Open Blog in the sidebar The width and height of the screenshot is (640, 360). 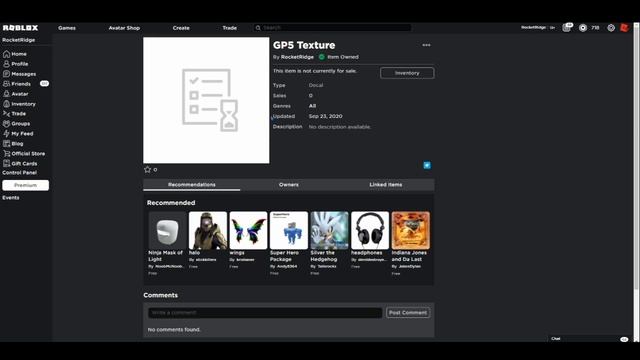[13, 143]
